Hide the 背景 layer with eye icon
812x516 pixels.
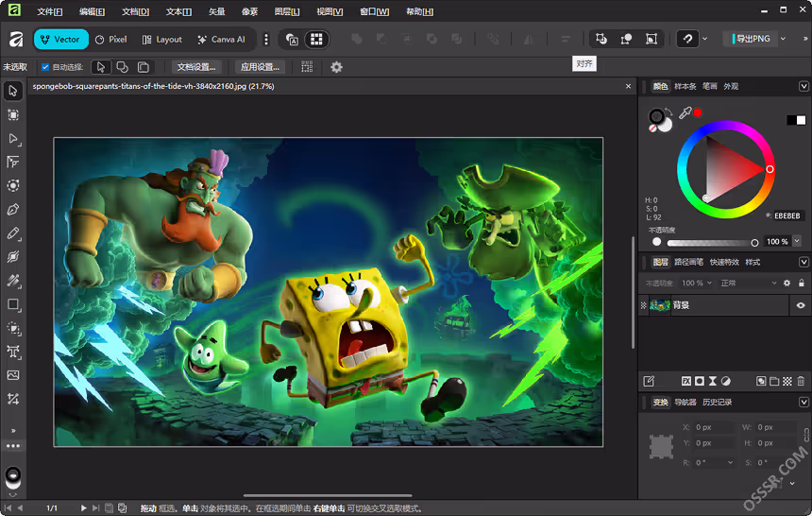[801, 305]
